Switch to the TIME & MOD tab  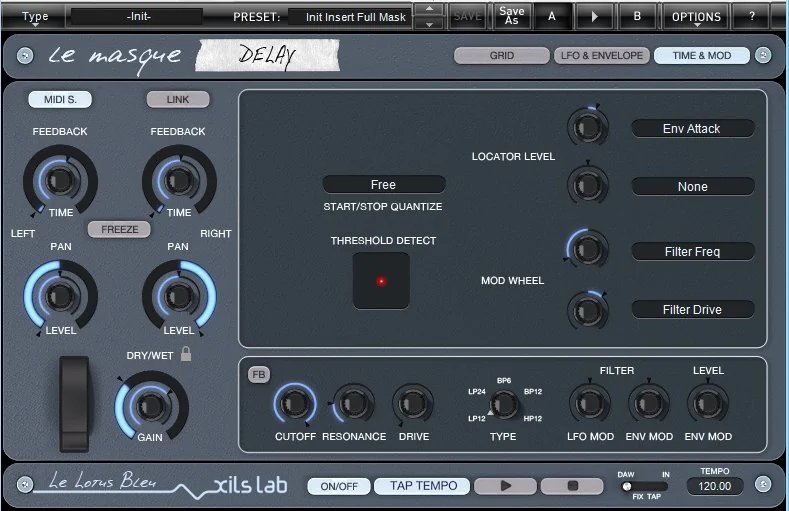701,55
